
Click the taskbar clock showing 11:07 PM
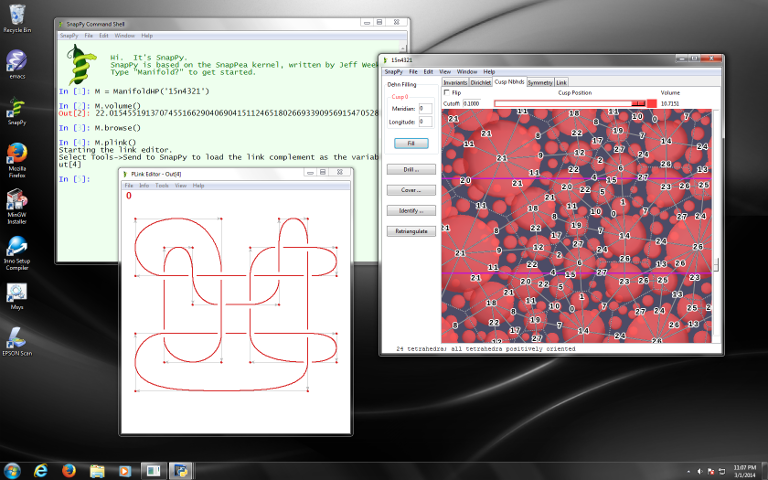(x=744, y=471)
